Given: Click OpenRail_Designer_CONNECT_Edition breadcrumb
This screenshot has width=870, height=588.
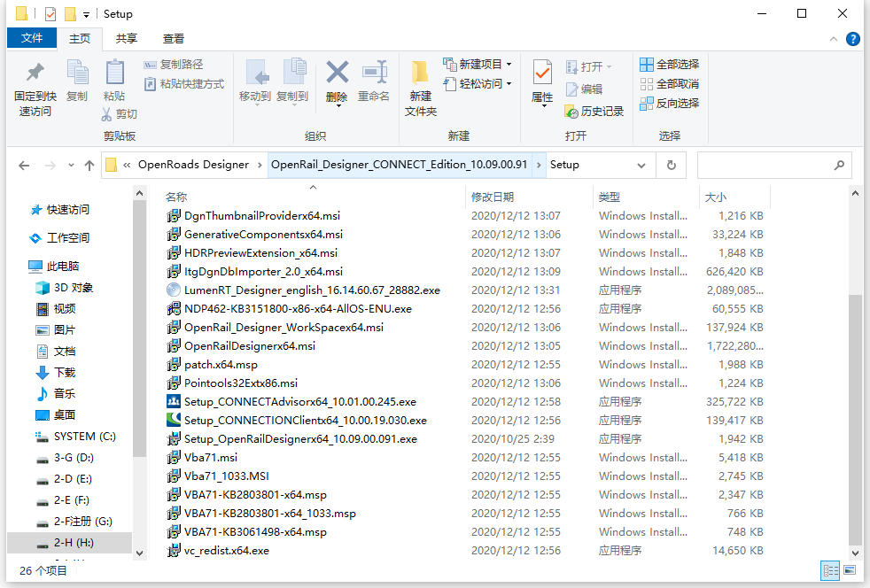Looking at the screenshot, I should click(x=399, y=165).
